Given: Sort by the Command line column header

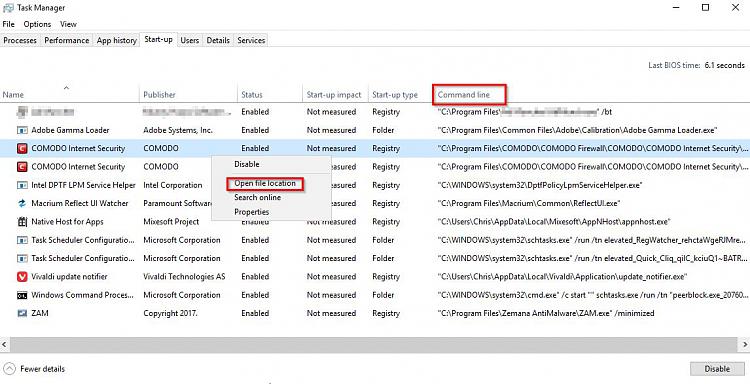Looking at the screenshot, I should click(x=463, y=95).
